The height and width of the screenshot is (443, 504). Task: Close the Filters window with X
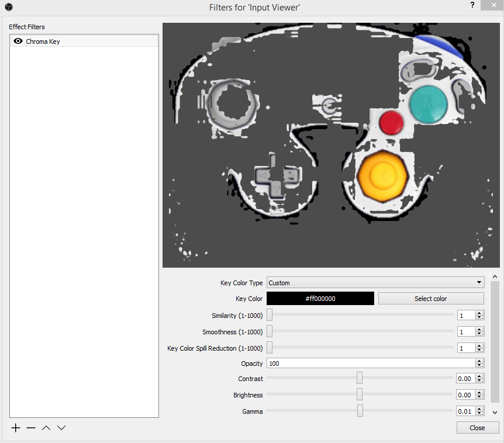(x=493, y=5)
